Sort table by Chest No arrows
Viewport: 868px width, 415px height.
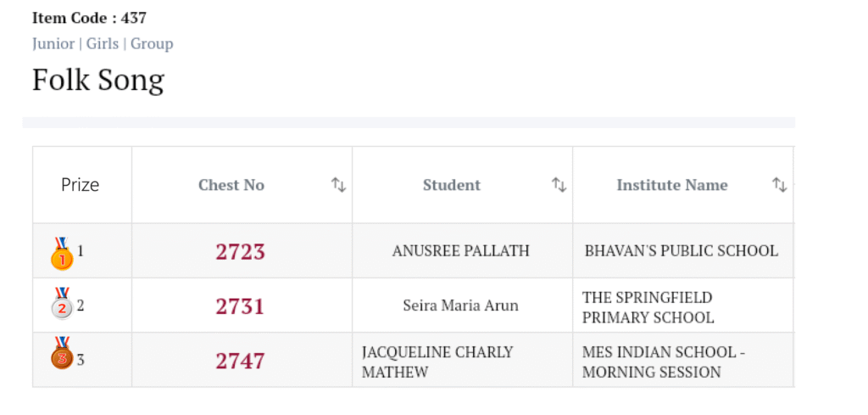point(338,185)
